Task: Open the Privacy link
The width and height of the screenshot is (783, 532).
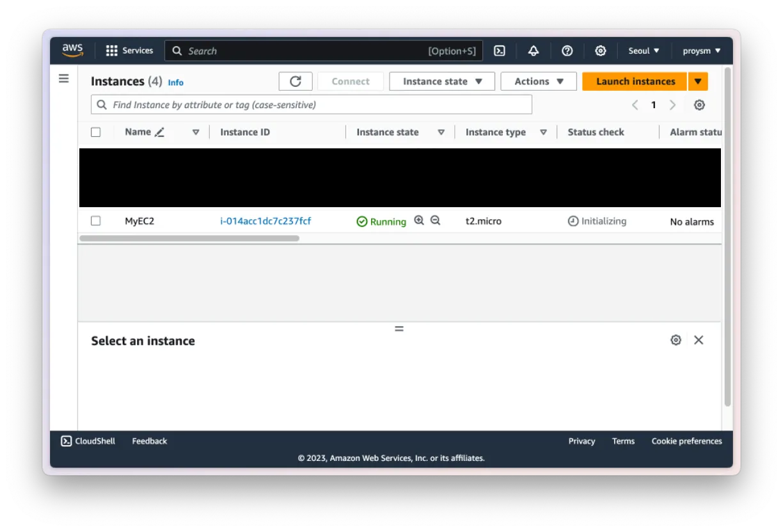Action: 581,441
